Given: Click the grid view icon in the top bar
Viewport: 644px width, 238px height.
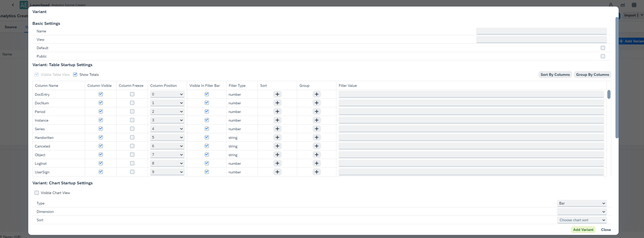Looking at the screenshot, I should 634,5.
